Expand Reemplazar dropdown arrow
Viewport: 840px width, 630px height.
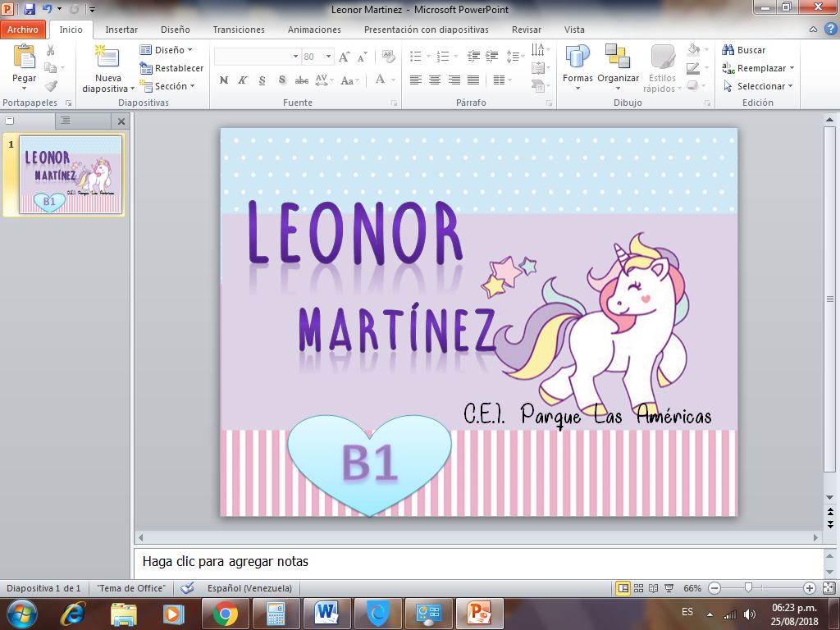[792, 68]
